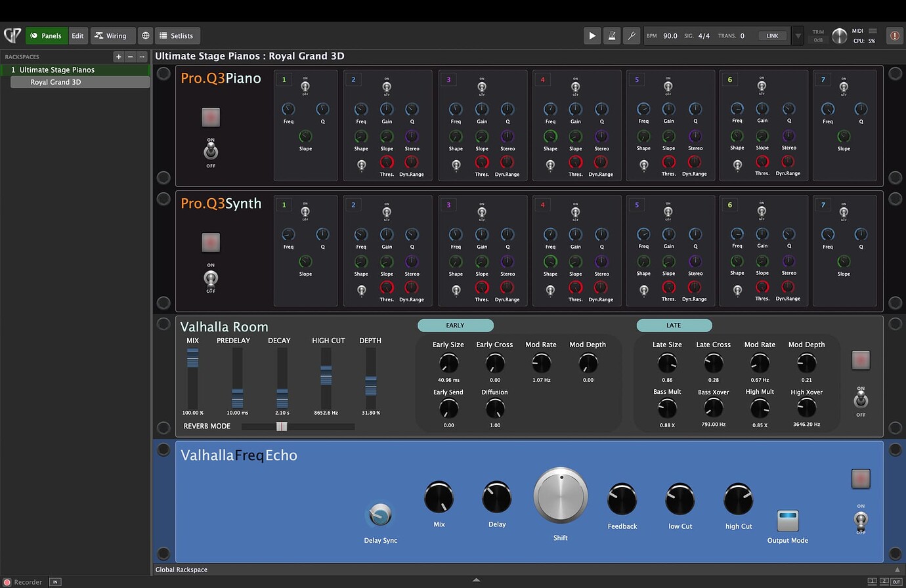Viewport: 906px width, 588px height.
Task: Click the EARLY section button
Action: 455,325
